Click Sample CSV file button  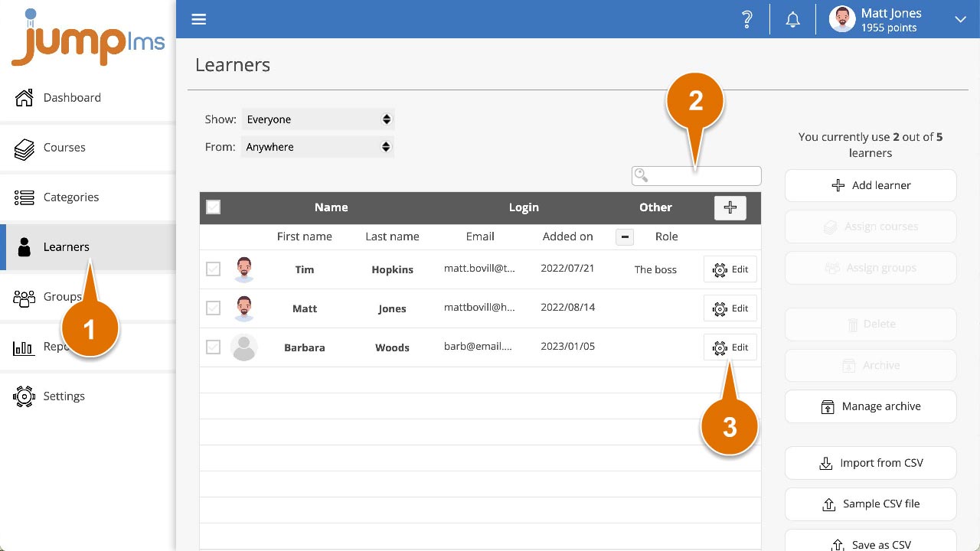point(871,504)
